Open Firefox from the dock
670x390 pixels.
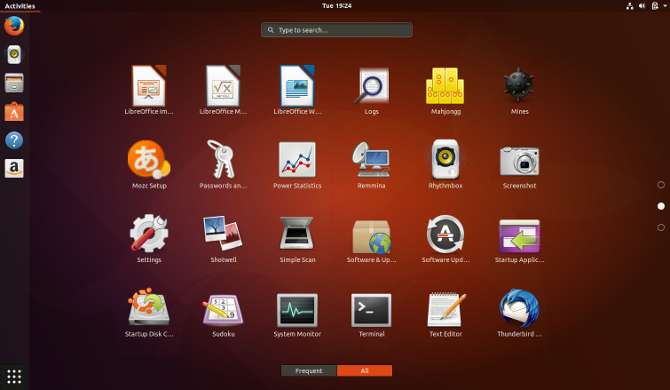(x=14, y=26)
